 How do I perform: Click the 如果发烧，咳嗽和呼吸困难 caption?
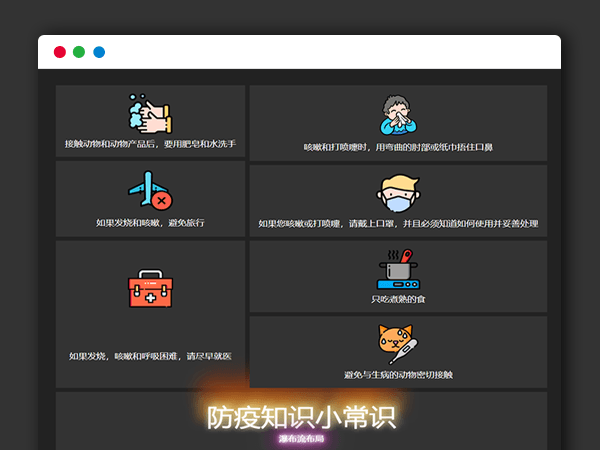coord(150,356)
